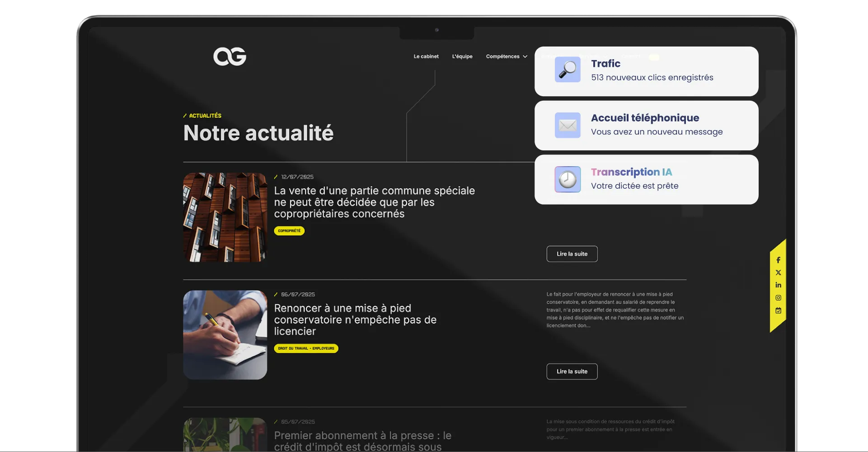This screenshot has height=452, width=868.
Task: Click the ACTUALITÉS section label
Action: [205, 116]
